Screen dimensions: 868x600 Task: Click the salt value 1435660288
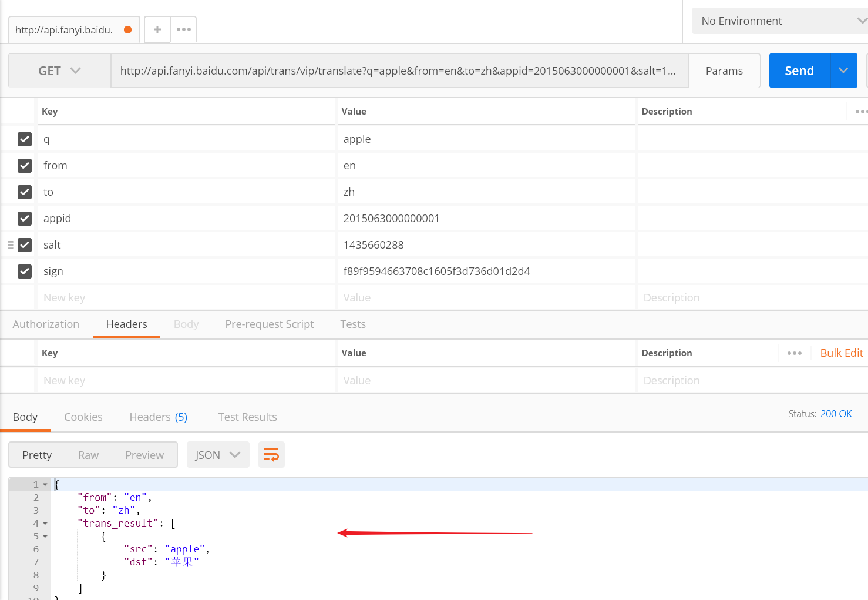tap(374, 245)
